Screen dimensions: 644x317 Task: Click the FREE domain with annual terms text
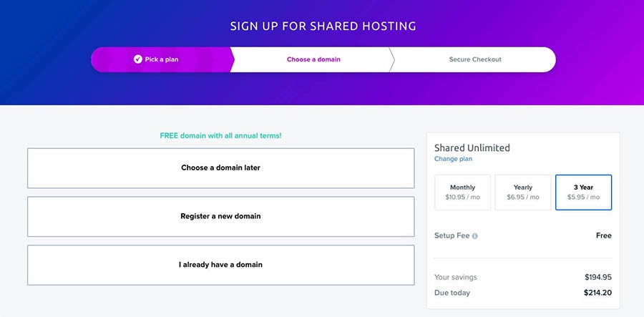pos(221,135)
